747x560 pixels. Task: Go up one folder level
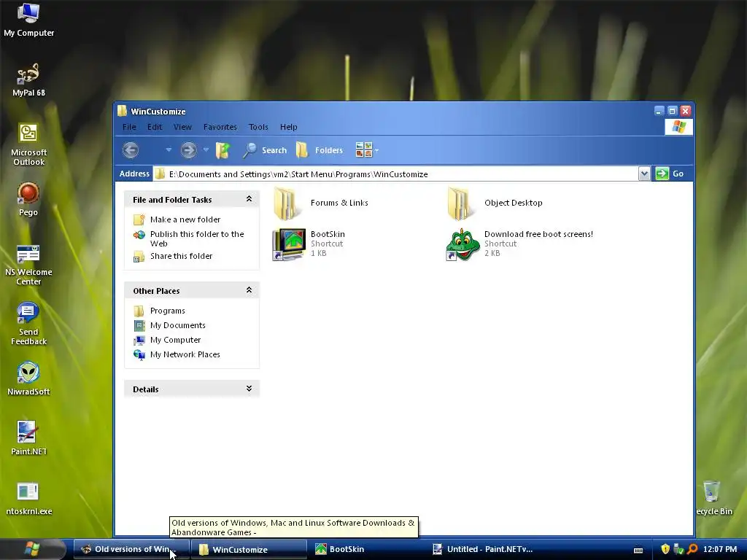(222, 150)
